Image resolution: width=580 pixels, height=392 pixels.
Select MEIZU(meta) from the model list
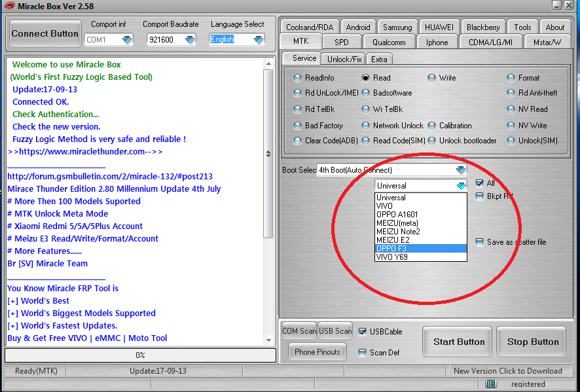tap(420, 223)
